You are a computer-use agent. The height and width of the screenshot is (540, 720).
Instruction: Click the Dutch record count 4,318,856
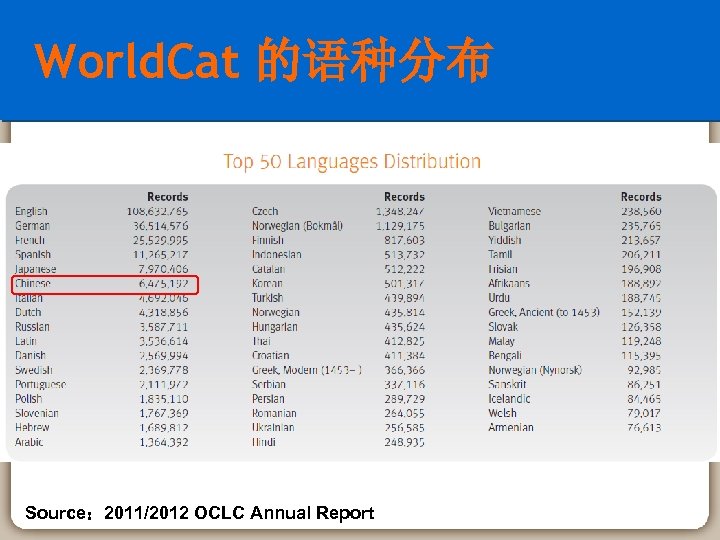pyautogui.click(x=163, y=312)
